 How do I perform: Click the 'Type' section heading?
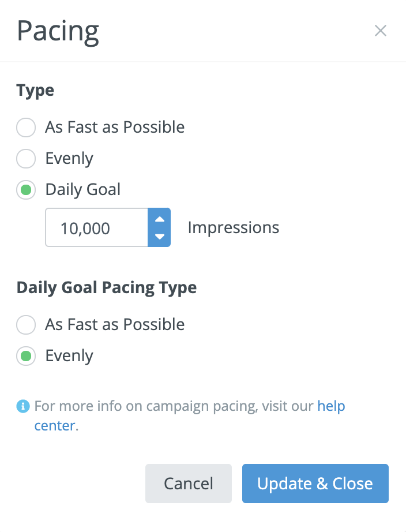coord(35,91)
